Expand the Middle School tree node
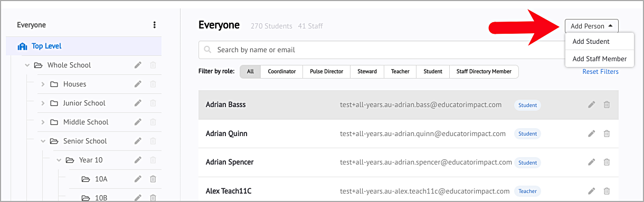This screenshot has height=202, width=644. (x=43, y=122)
